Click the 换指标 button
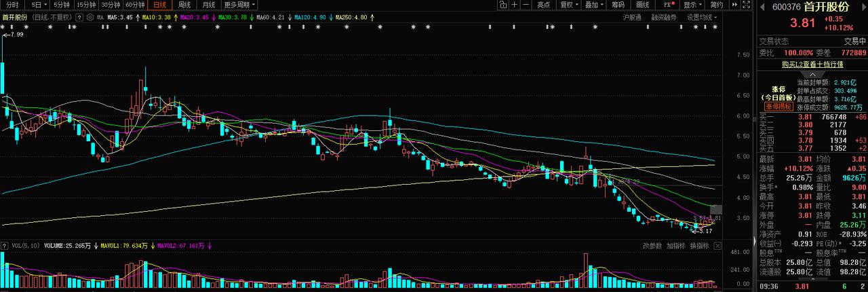The width and height of the screenshot is (868, 292). (x=699, y=246)
